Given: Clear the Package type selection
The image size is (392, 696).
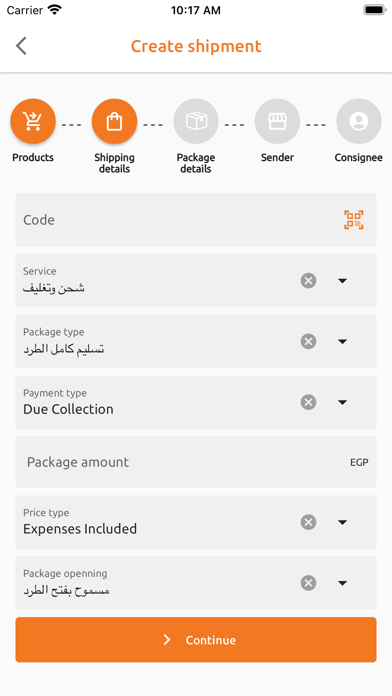Looking at the screenshot, I should (x=309, y=341).
